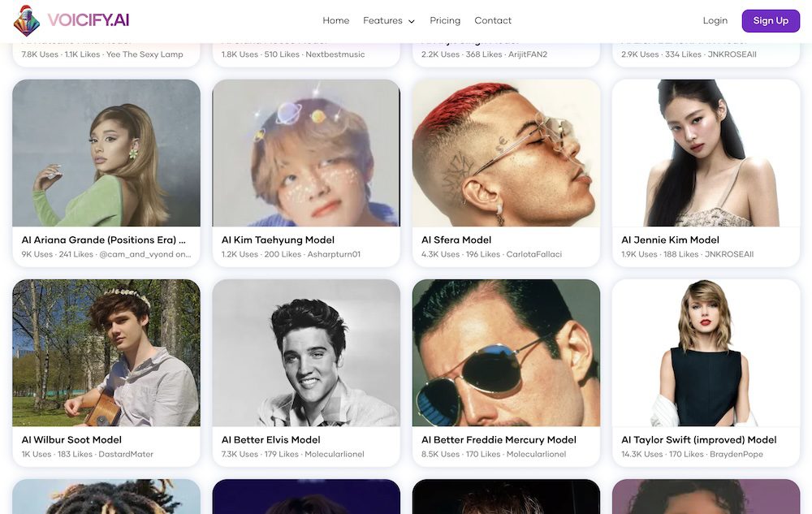Expand the Features dropdown chevron
Viewport: 812px width, 514px height.
(x=412, y=21)
